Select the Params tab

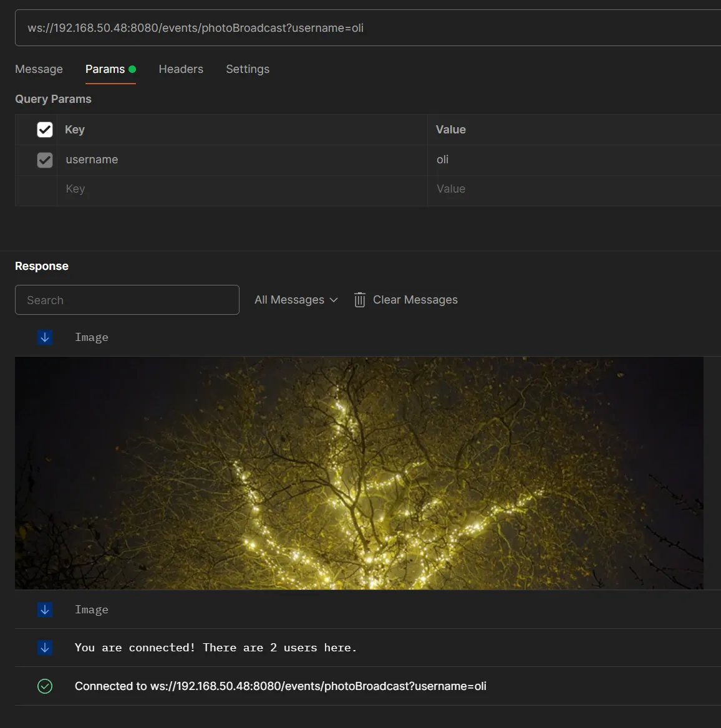tap(110, 69)
